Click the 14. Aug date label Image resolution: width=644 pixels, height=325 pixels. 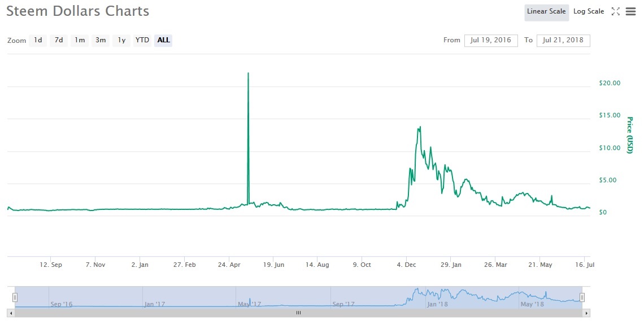coord(317,265)
